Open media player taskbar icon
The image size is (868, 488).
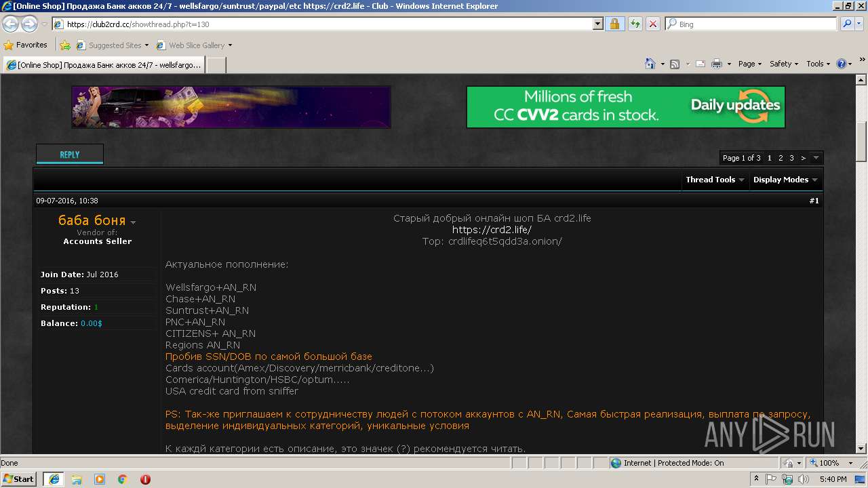(x=100, y=479)
